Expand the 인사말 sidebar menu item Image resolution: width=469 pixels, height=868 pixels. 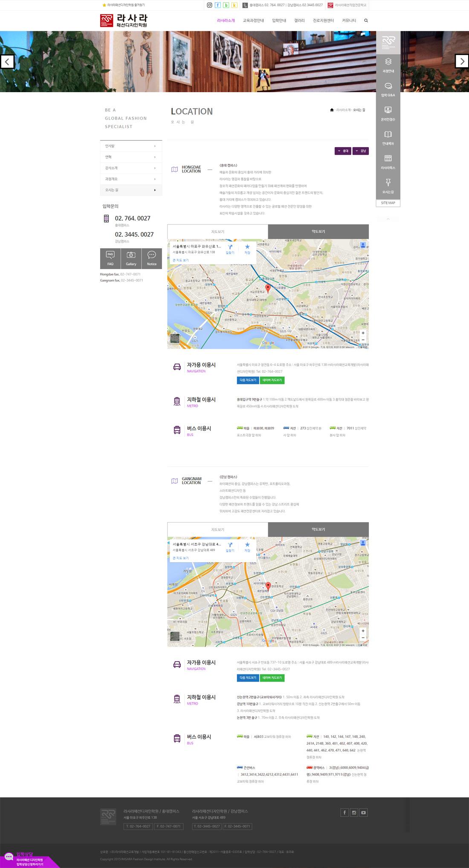131,146
